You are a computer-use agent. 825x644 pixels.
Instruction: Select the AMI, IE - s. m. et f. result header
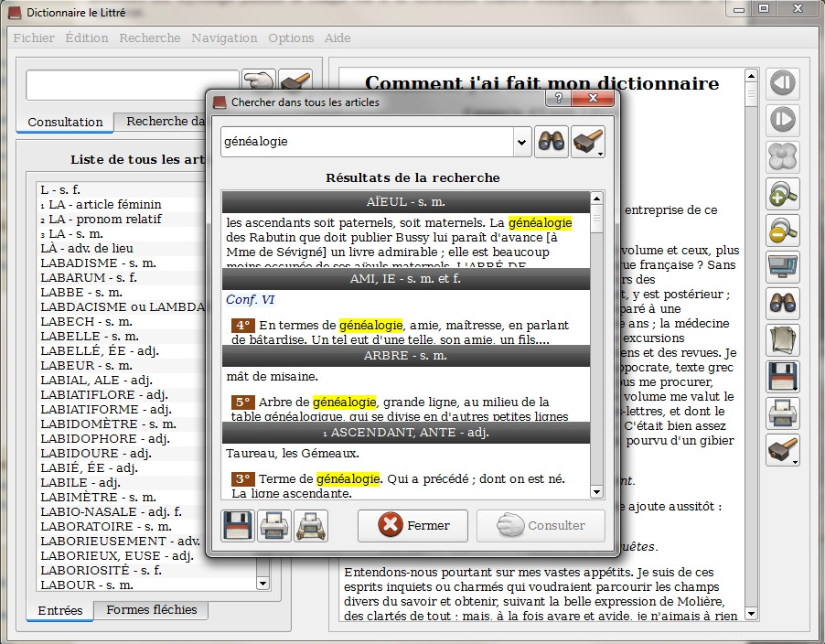406,279
